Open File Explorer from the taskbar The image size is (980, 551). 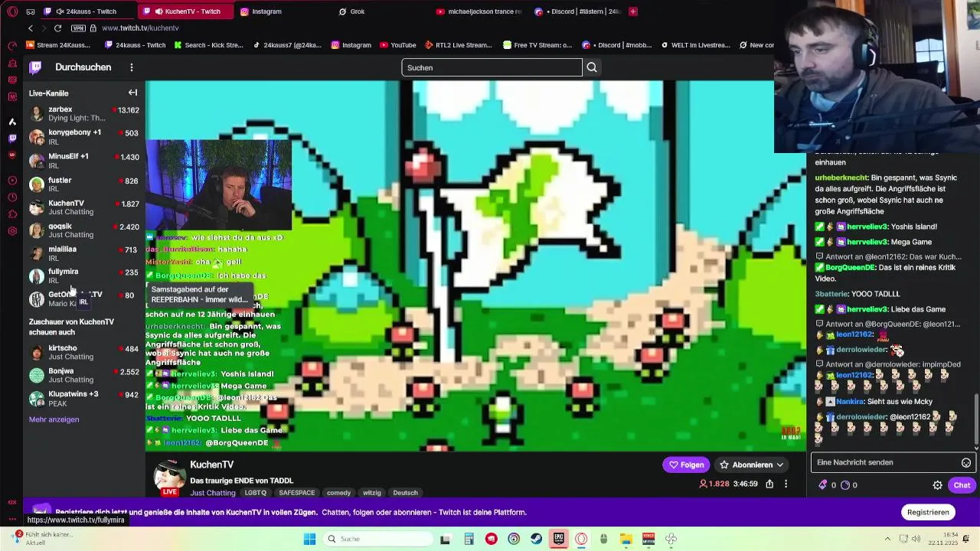click(626, 539)
